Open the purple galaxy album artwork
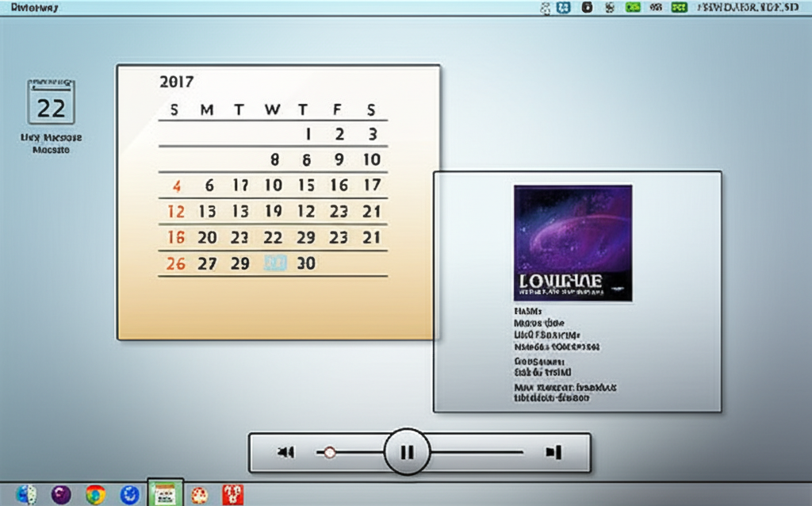This screenshot has width=812, height=506. pyautogui.click(x=573, y=243)
